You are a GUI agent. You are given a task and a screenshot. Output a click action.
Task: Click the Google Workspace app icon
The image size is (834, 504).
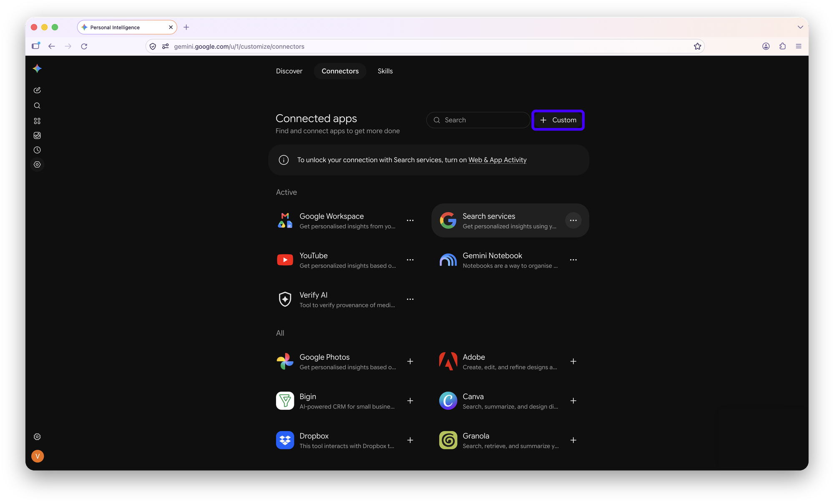click(x=285, y=220)
